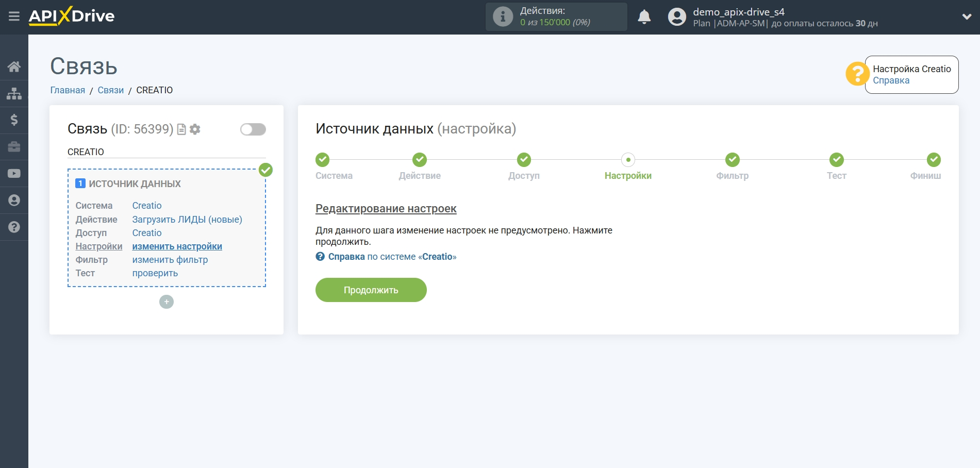
Task: Open the hamburger menu at top left
Action: click(x=14, y=16)
